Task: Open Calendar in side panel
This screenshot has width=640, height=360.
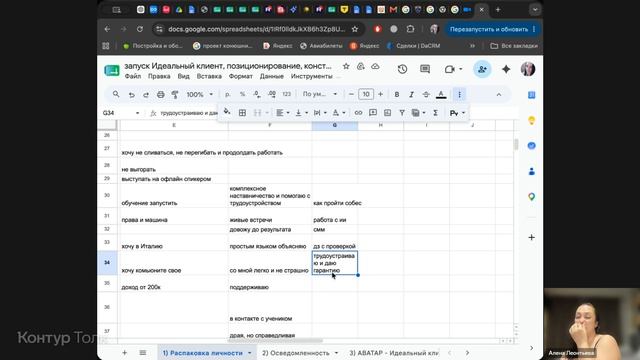Action: 531,95
